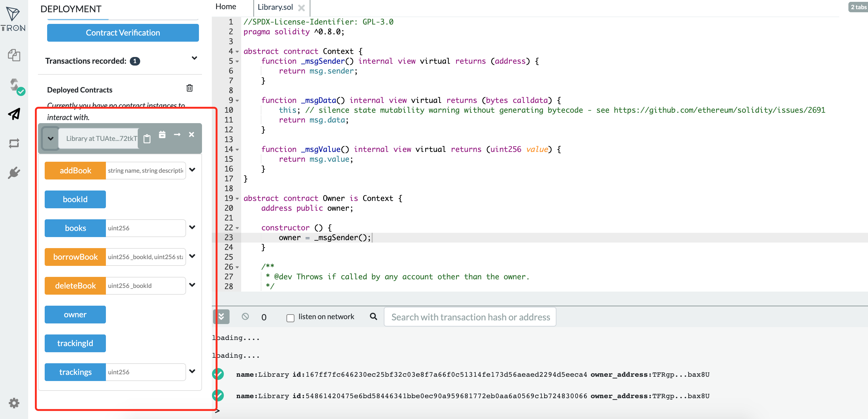The image size is (868, 419).
Task: Open the plugin manager plug icon
Action: (14, 172)
